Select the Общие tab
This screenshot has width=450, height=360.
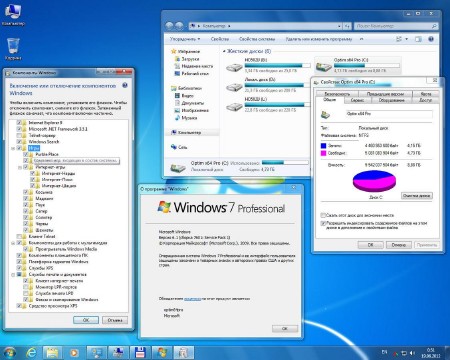point(330,100)
